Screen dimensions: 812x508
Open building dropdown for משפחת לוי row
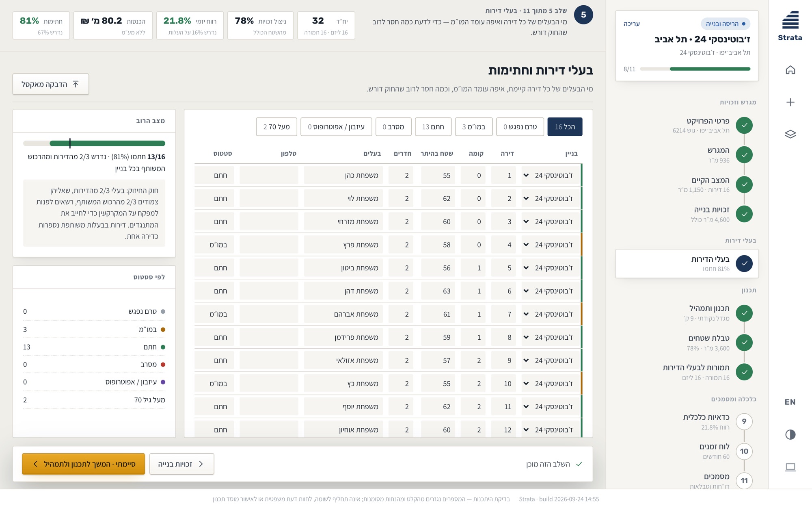coord(551,198)
